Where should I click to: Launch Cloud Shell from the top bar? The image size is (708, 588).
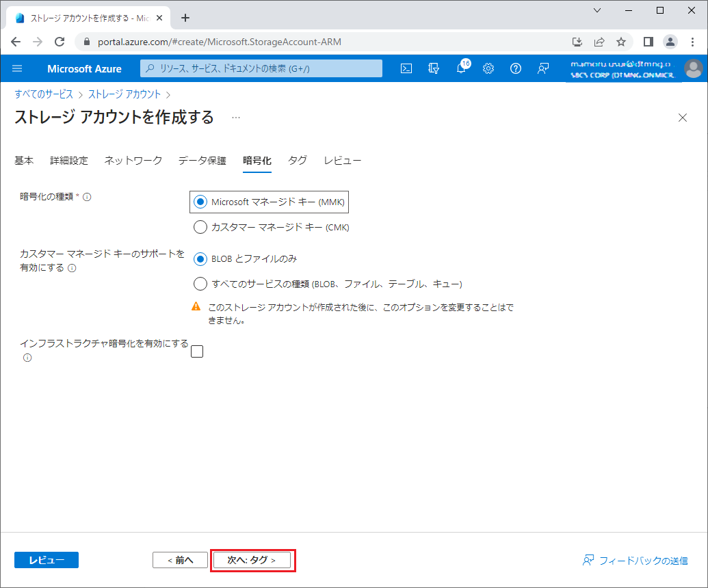pos(406,68)
